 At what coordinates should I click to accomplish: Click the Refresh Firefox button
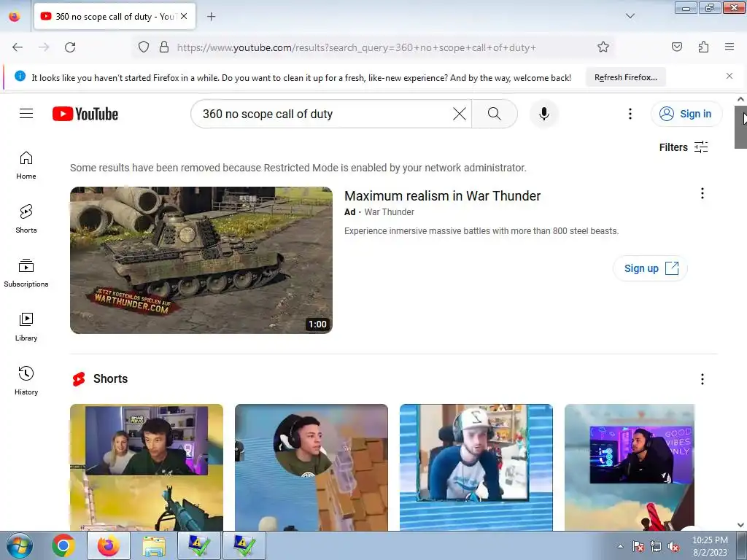point(625,77)
